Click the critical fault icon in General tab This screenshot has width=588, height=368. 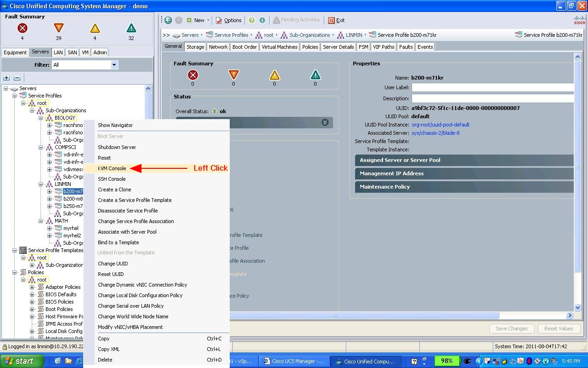[192, 75]
